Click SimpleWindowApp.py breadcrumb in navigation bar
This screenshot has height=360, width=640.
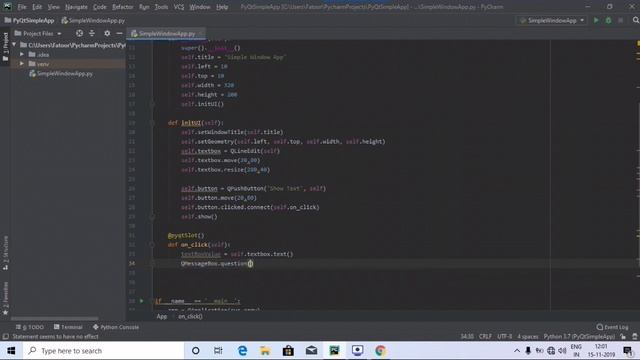coord(93,20)
